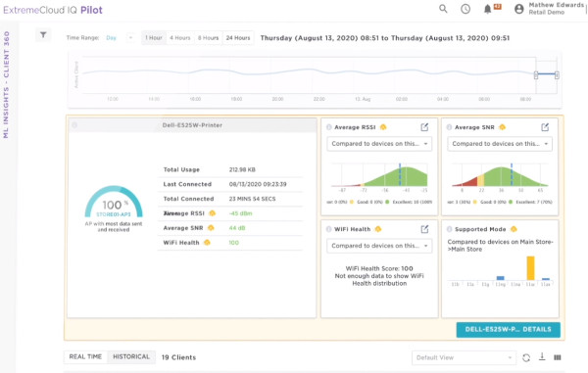Select the 24 Hours time range

coord(238,38)
